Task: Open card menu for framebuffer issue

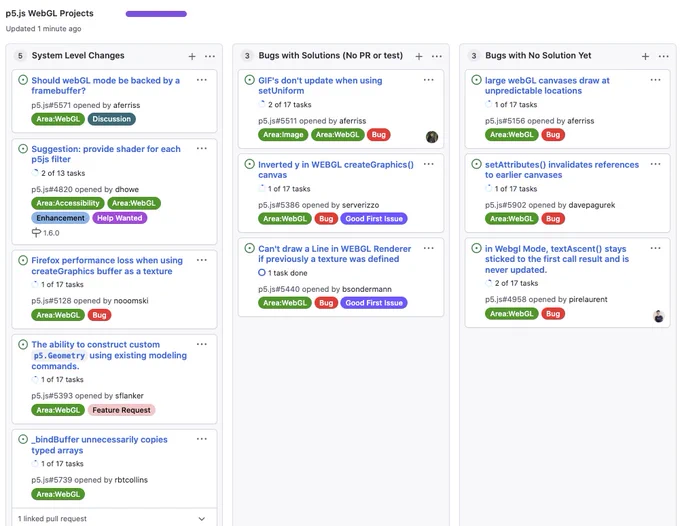Action: (202, 80)
